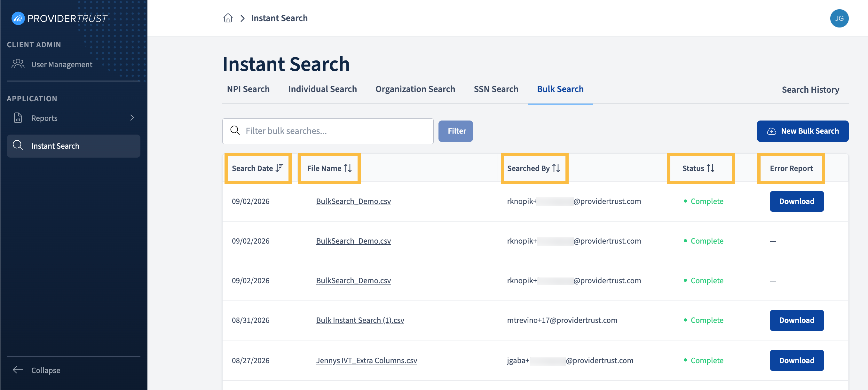Click the User Management people icon
868x390 pixels.
click(x=18, y=64)
